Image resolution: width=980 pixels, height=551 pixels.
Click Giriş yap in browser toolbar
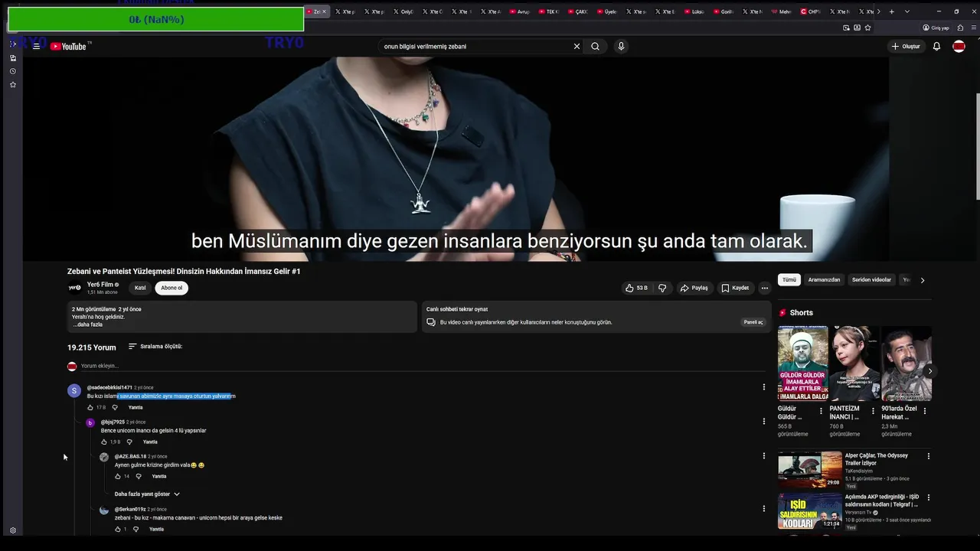click(x=936, y=28)
